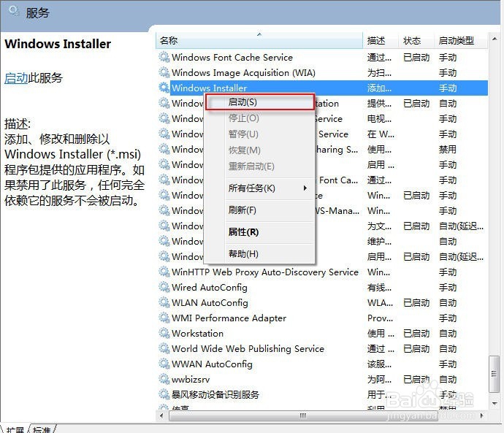Select wwbizsrv service name
Viewport: 504px width, 433px height.
tap(191, 380)
